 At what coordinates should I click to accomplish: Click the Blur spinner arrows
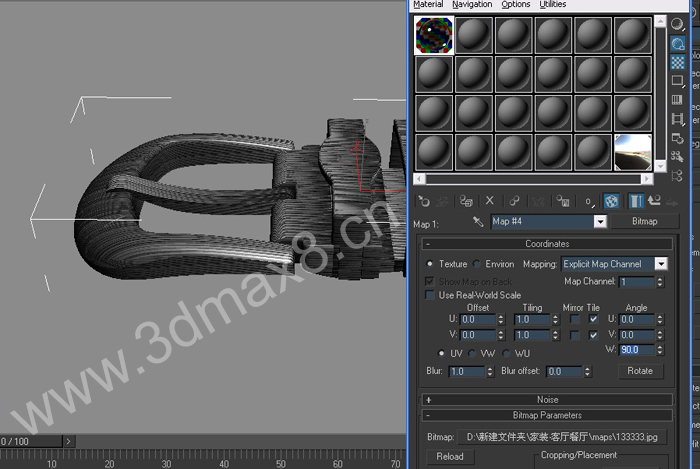[490, 371]
